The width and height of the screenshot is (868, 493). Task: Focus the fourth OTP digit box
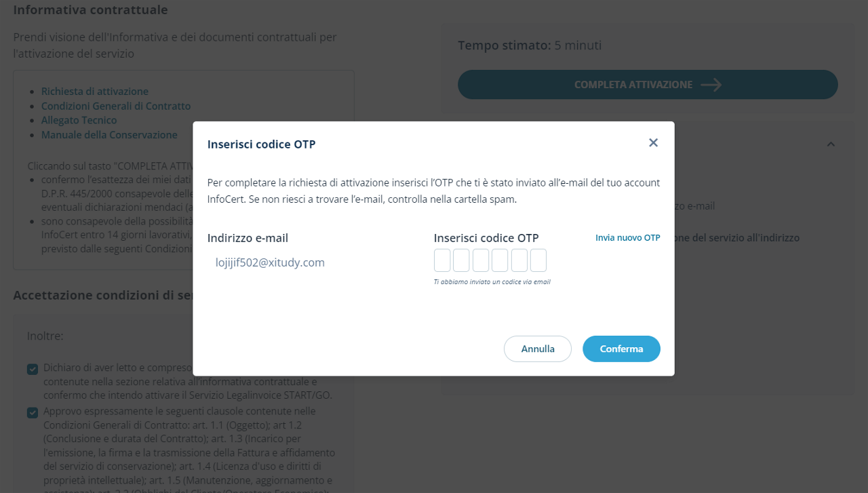tap(500, 260)
